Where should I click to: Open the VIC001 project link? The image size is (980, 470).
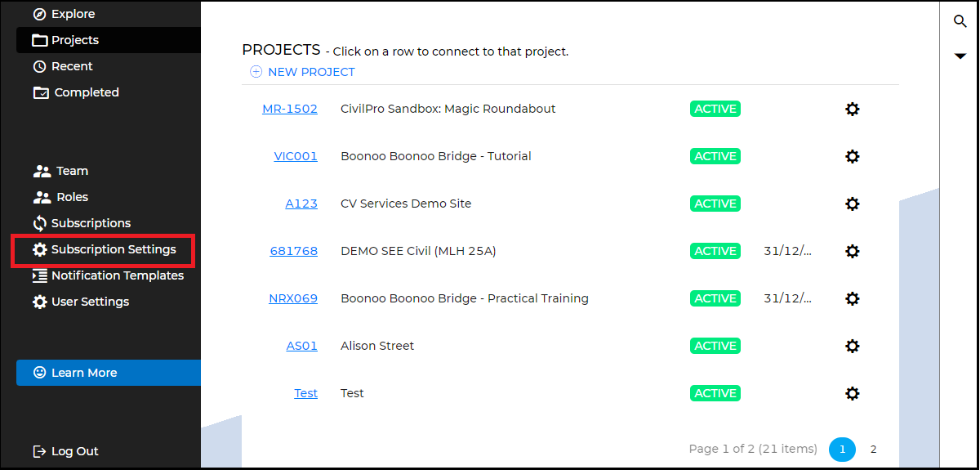tap(296, 156)
